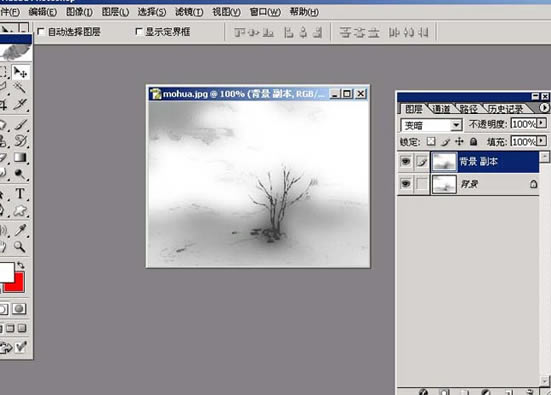551x395 pixels.
Task: Click the distribute top edges icon
Action: pyautogui.click(x=345, y=32)
